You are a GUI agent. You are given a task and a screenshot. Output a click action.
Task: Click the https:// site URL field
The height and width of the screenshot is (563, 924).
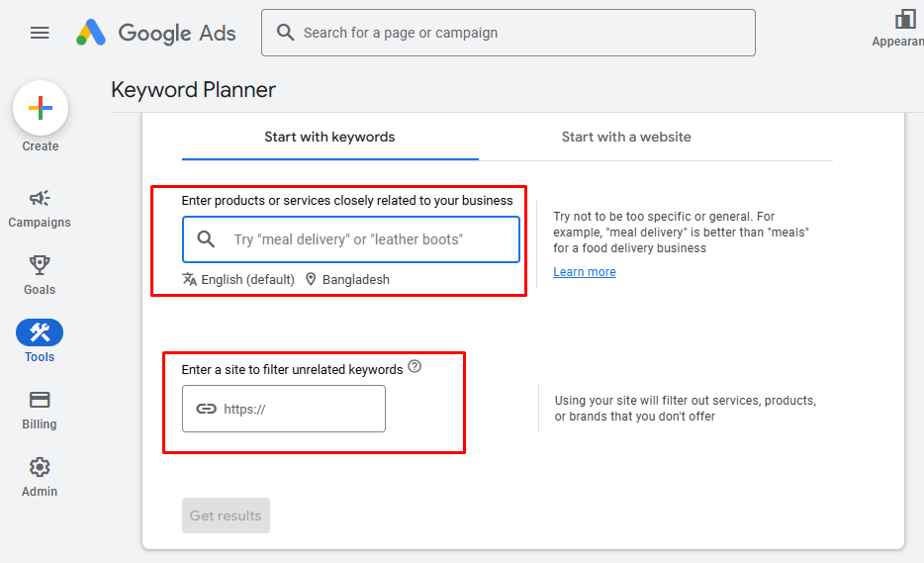(x=297, y=409)
